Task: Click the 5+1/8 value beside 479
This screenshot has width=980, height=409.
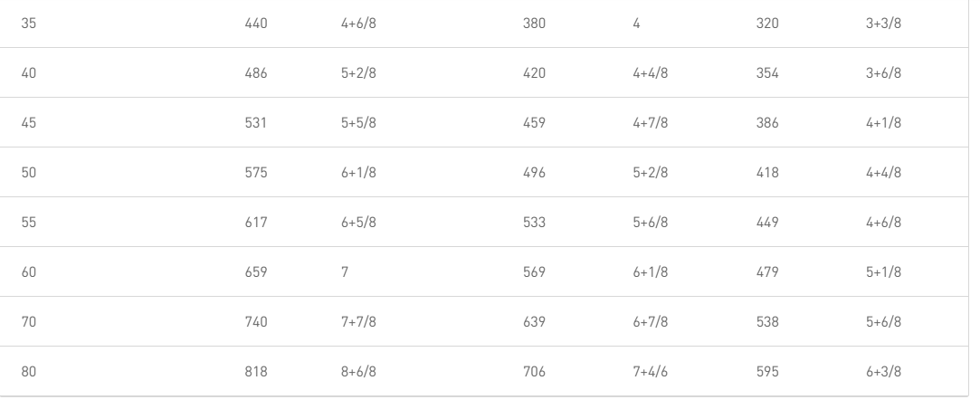Action: (884, 272)
